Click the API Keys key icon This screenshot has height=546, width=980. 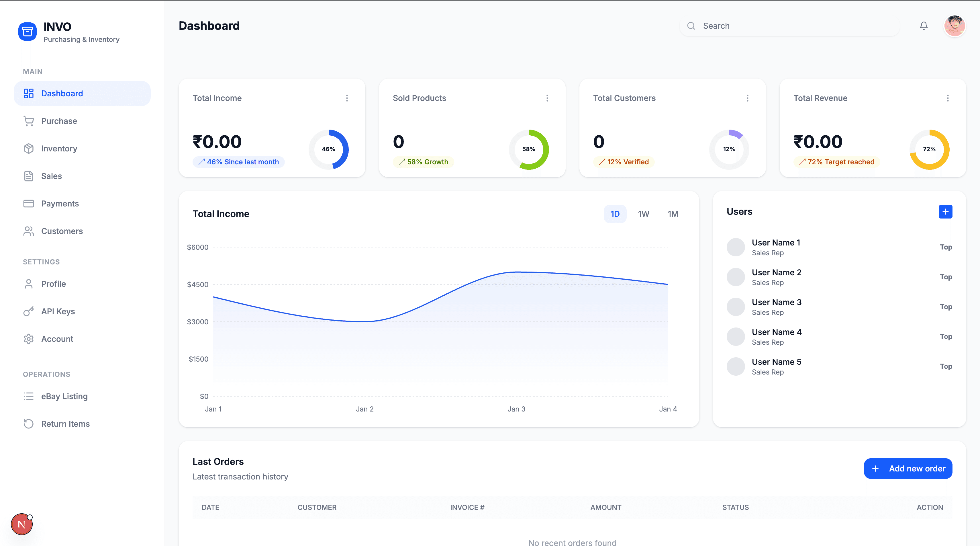[29, 311]
